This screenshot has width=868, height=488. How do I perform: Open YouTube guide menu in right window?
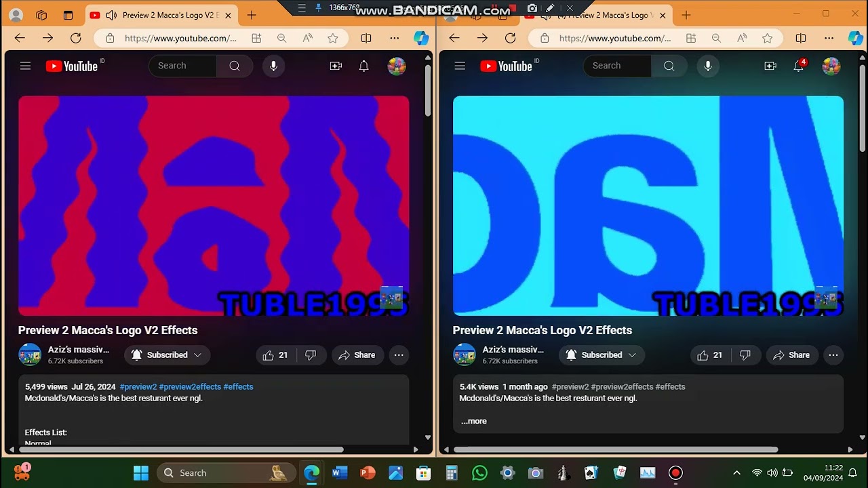click(x=460, y=66)
